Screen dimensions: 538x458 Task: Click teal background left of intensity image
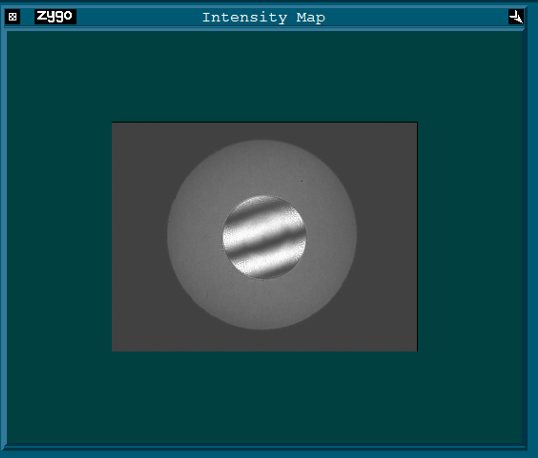pyautogui.click(x=59, y=237)
